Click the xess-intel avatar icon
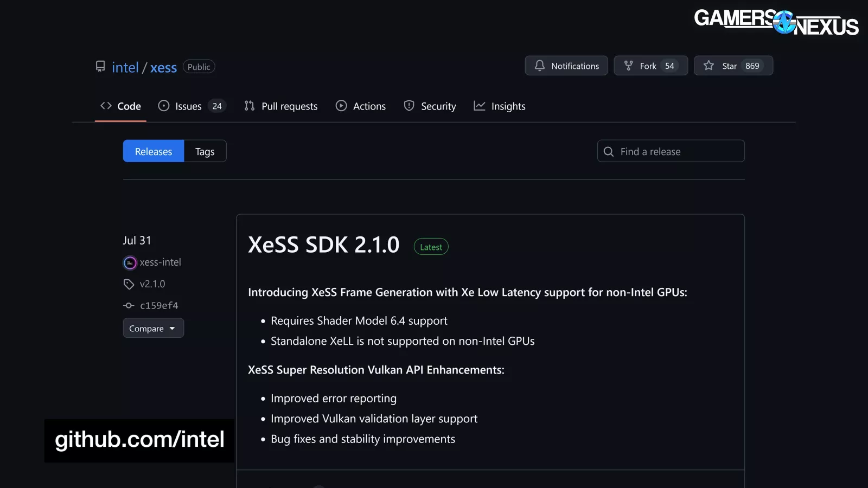The width and height of the screenshot is (868, 488). coord(130,263)
